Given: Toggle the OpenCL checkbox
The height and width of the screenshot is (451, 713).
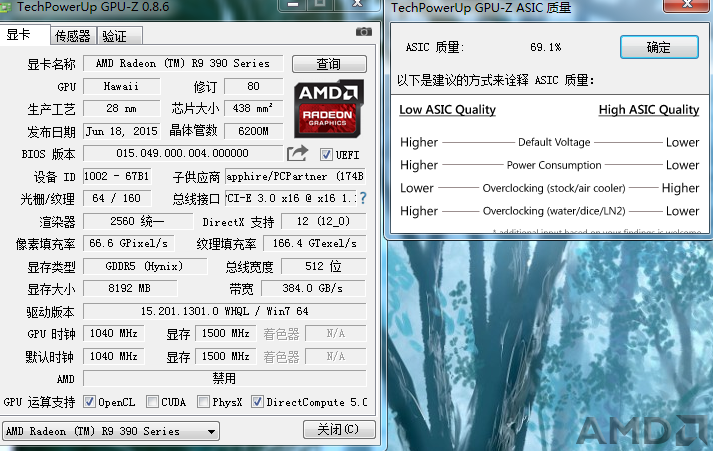Looking at the screenshot, I should tap(90, 402).
